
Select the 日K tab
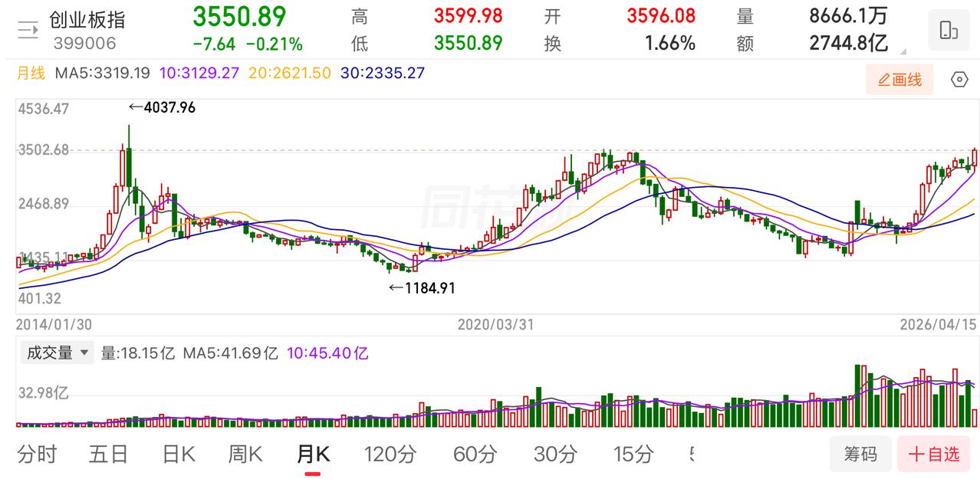coord(178,454)
